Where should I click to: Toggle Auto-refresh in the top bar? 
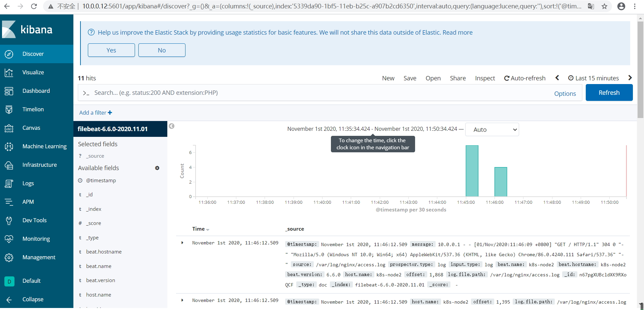pyautogui.click(x=524, y=78)
